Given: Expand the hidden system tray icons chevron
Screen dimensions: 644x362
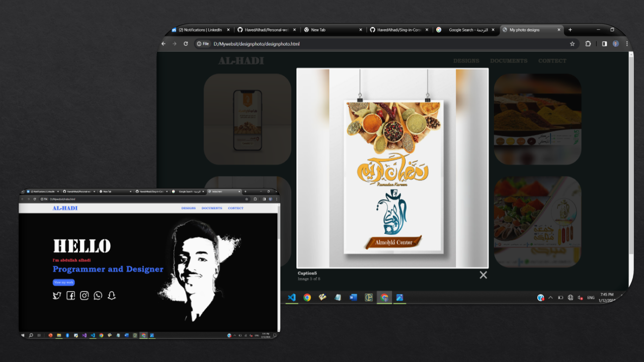Looking at the screenshot, I should [x=550, y=298].
